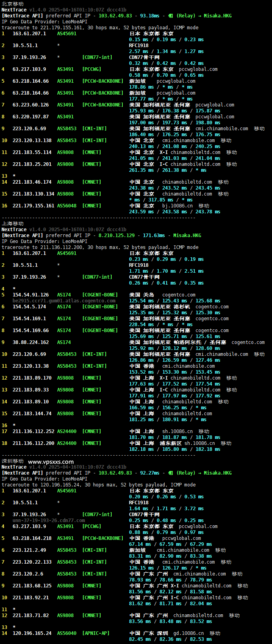Select hop IP 221.183.89.33
This screenshot has width=272, height=644.
point(31,390)
